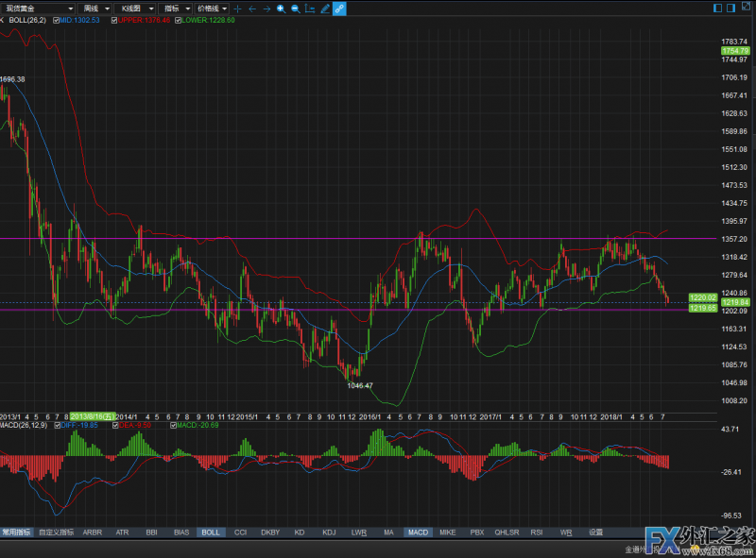Click the right arrow scroll-forward icon
The width and height of the screenshot is (756, 558).
266,8
